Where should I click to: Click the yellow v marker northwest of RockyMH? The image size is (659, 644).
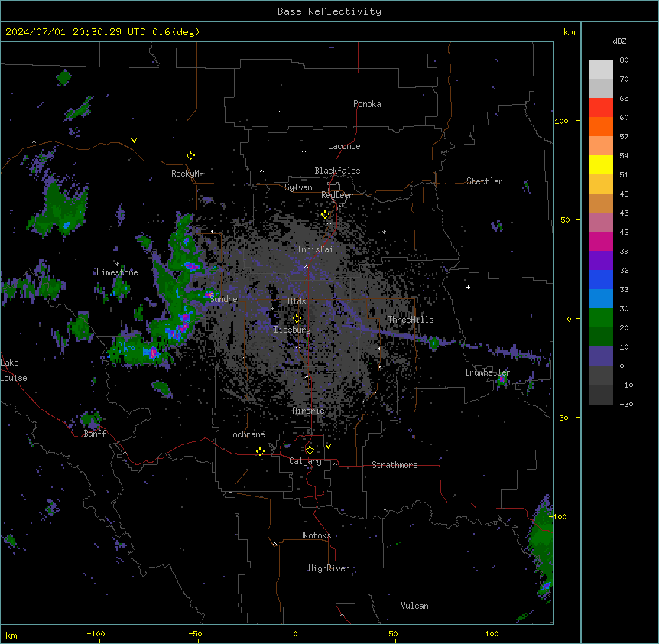pos(134,141)
